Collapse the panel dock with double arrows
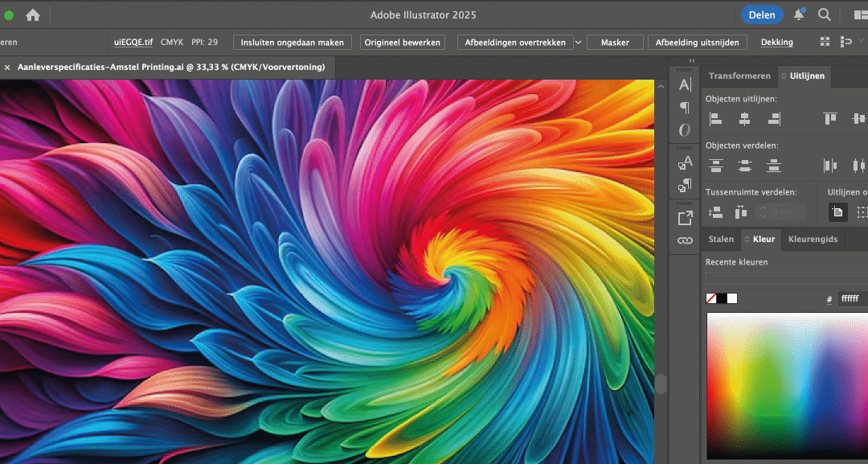Image resolution: width=868 pixels, height=464 pixels. pos(692,60)
